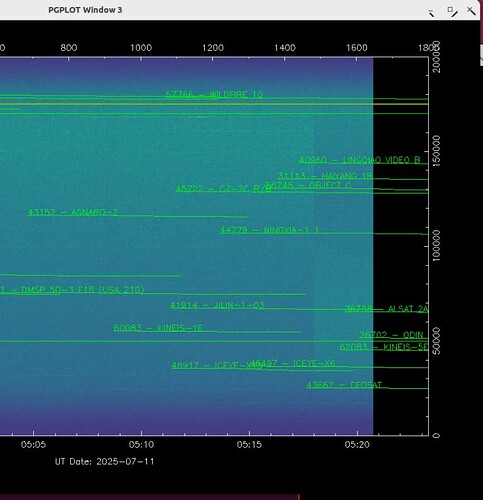The width and height of the screenshot is (483, 500).
Task: Close the PGPLOT Window 3
Action: (x=471, y=11)
